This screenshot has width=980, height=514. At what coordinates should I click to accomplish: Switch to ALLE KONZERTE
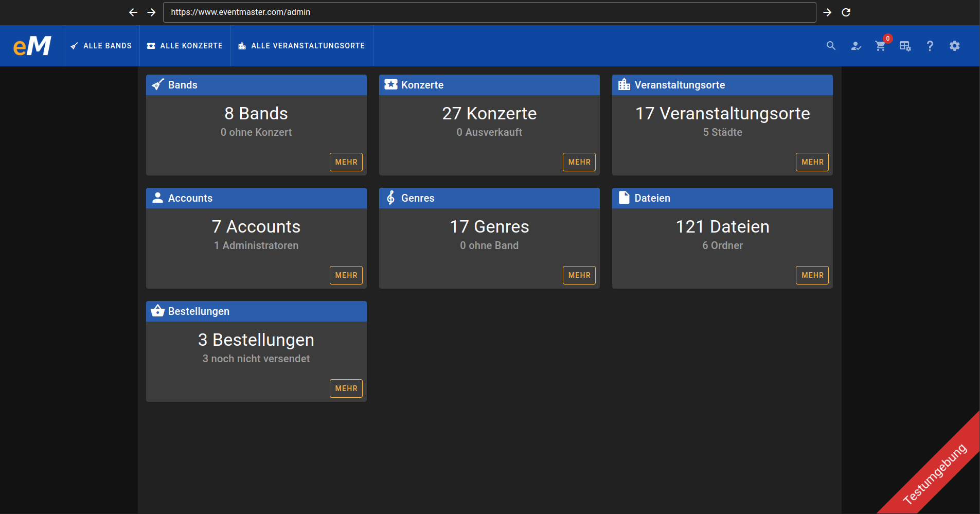pos(185,46)
